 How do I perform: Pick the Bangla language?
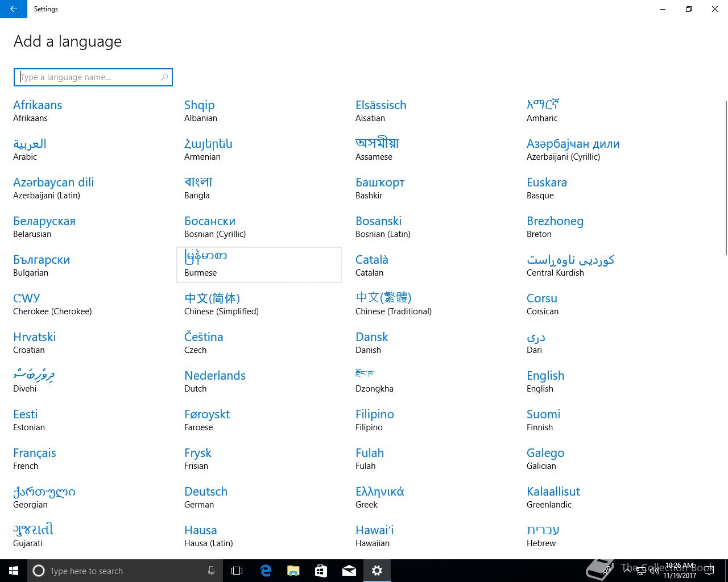point(259,188)
